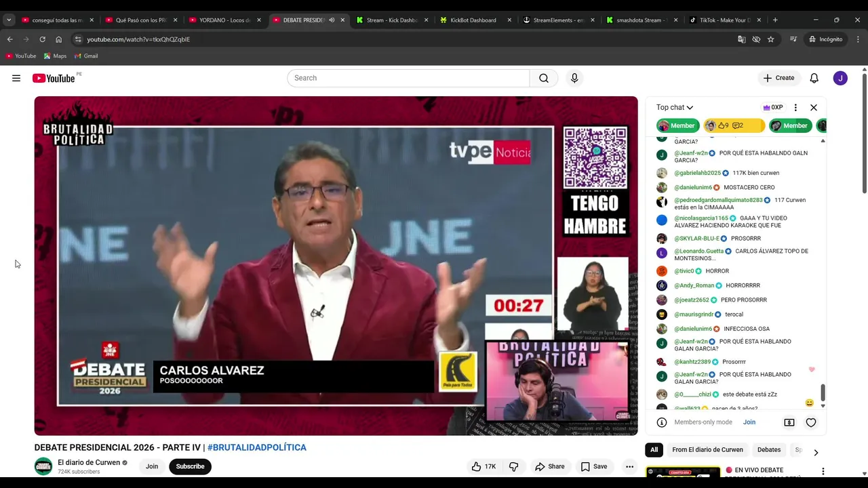The image size is (868, 488).
Task: Click the Members-only mode info icon
Action: click(662, 422)
